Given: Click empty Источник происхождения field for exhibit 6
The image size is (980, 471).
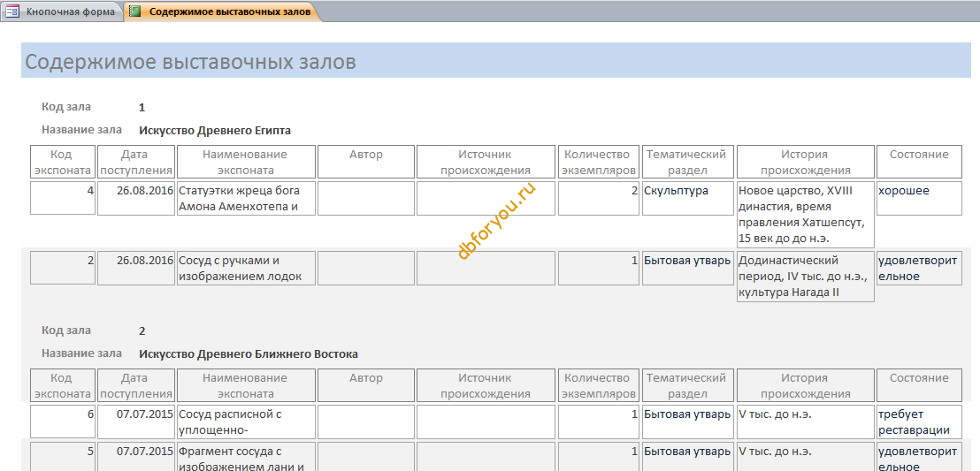Looking at the screenshot, I should (x=486, y=421).
